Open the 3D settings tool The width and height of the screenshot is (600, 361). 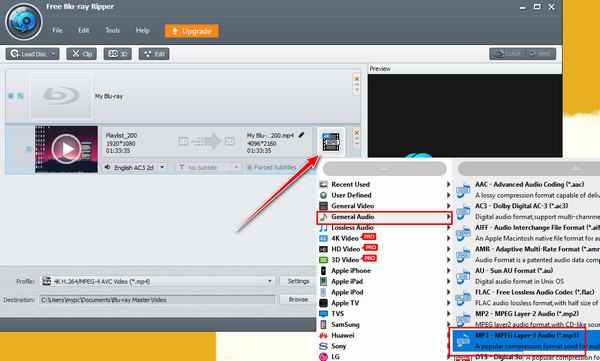117,54
